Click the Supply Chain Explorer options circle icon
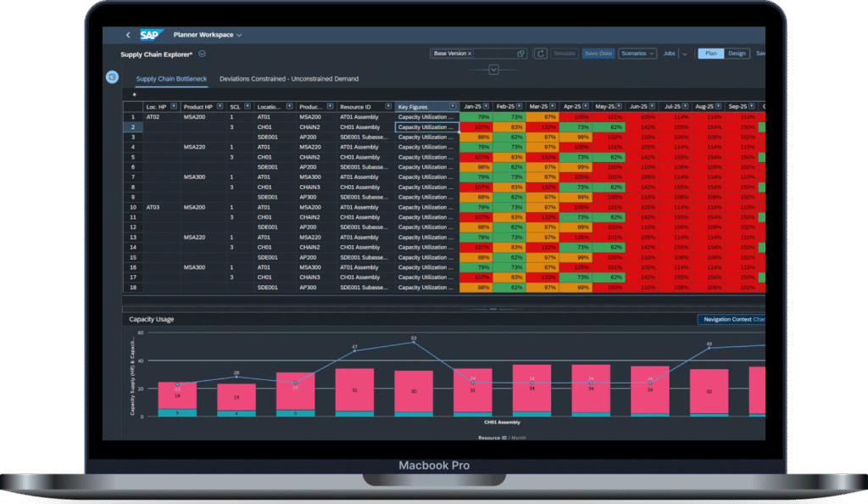 pos(202,54)
